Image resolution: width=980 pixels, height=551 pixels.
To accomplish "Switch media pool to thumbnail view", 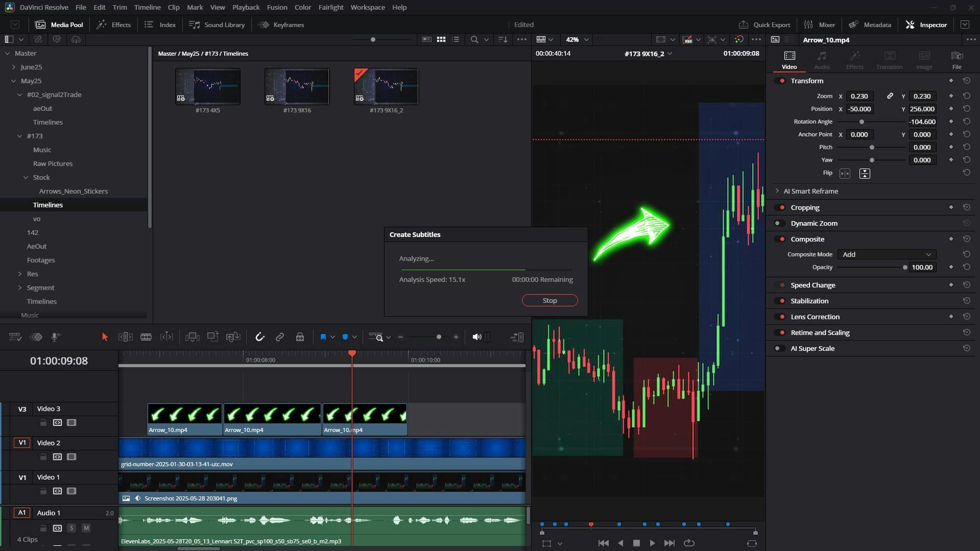I will 441,39.
